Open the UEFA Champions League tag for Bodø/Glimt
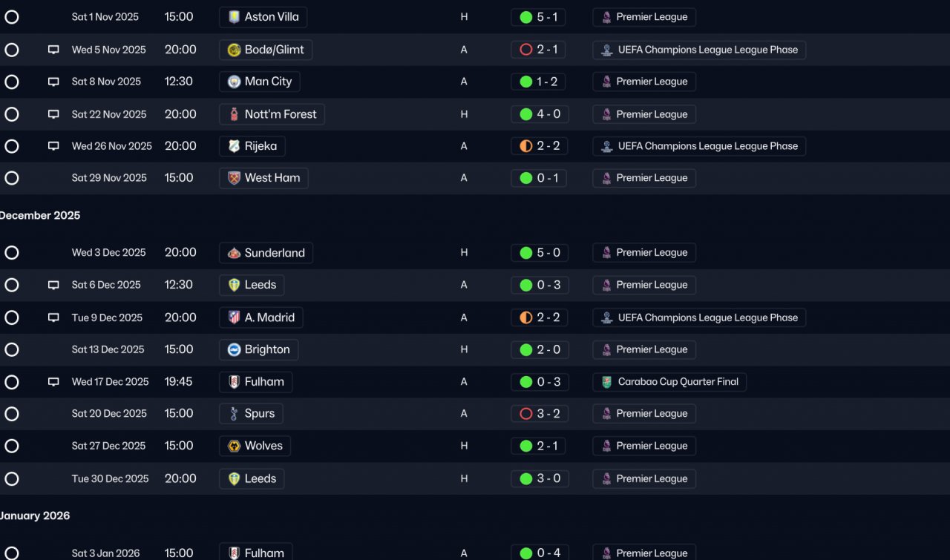Screen dimensions: 950x560 pyautogui.click(x=699, y=50)
